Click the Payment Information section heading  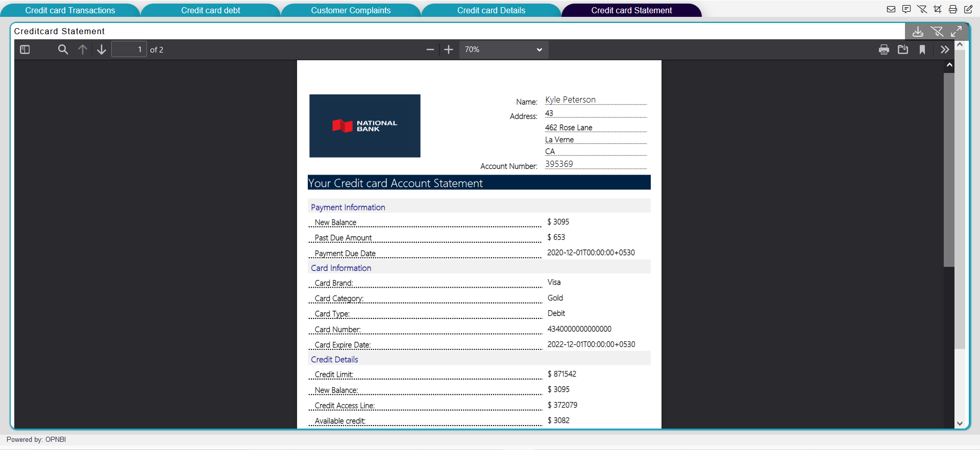tap(348, 207)
